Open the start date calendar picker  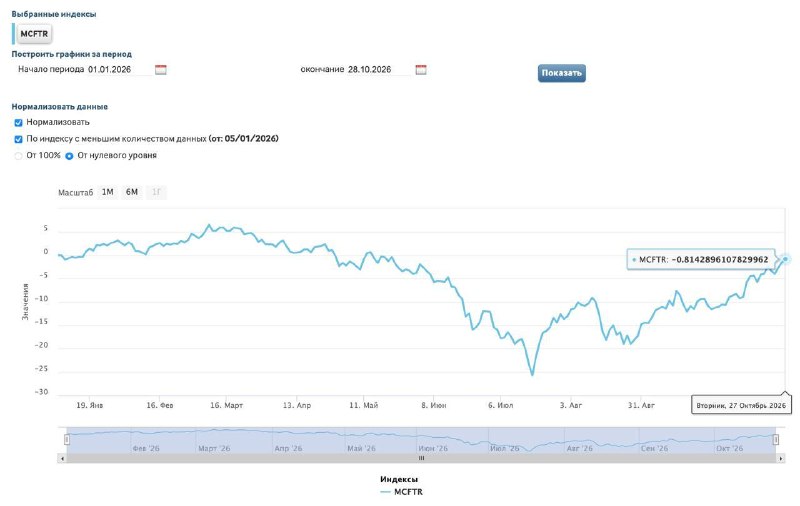point(161,70)
